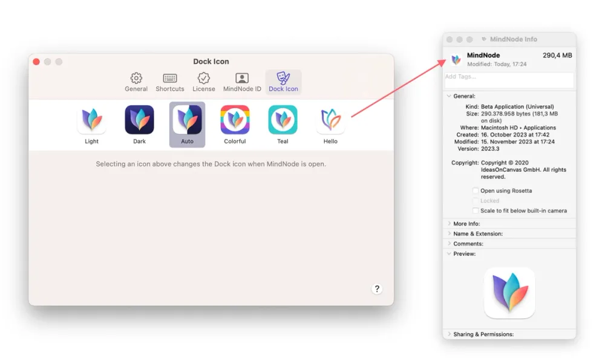605x364 pixels.
Task: Go to the MindNode ID tab
Action: click(242, 82)
